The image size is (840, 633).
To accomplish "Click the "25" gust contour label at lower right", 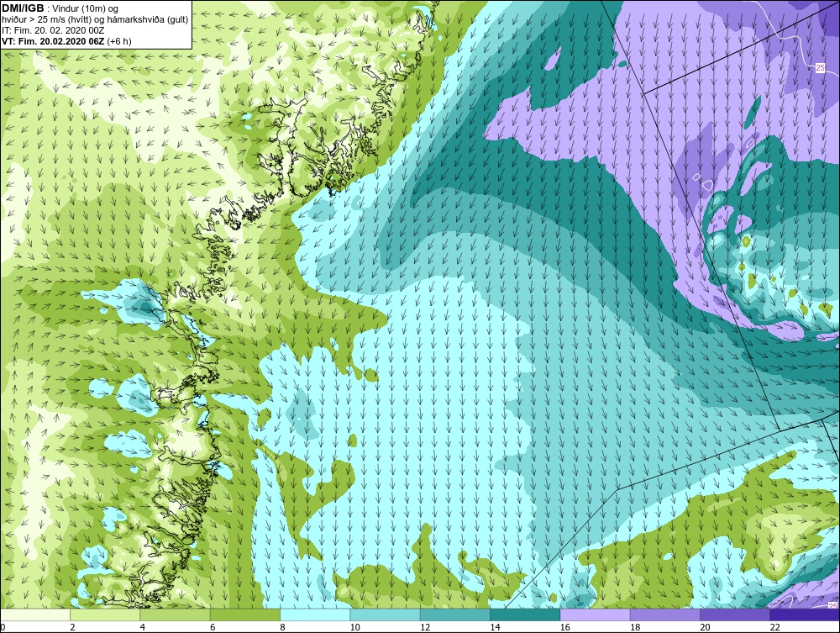I will (x=832, y=605).
